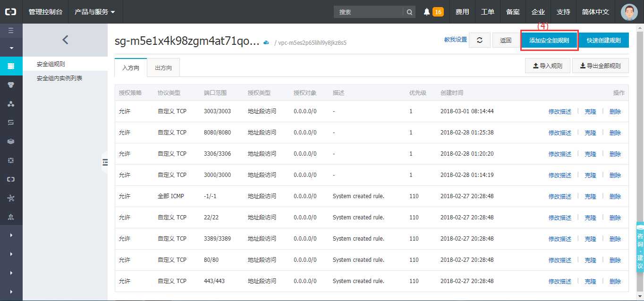This screenshot has height=301, width=644.
Task: Clone the port 3389/3389 rule
Action: point(591,239)
